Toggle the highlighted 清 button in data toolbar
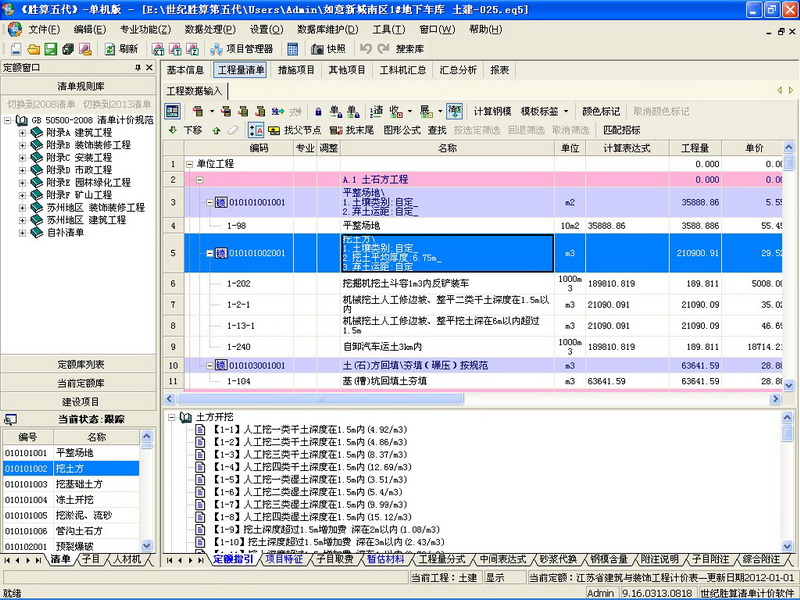 pos(454,111)
